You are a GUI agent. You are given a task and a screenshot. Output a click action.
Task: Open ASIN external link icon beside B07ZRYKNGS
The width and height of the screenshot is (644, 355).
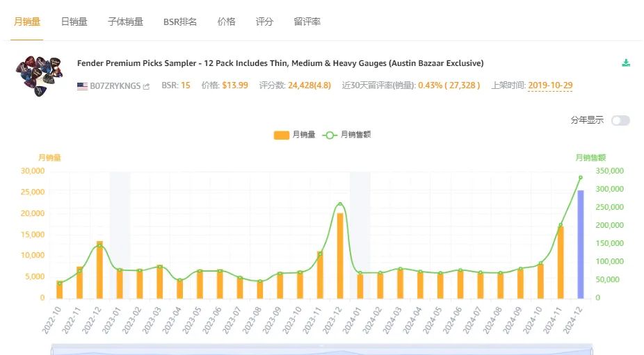coord(146,86)
